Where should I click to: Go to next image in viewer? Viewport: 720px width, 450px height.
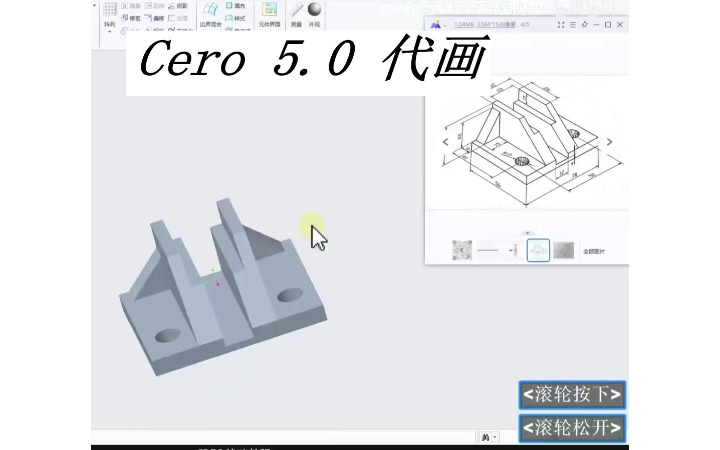pyautogui.click(x=609, y=142)
